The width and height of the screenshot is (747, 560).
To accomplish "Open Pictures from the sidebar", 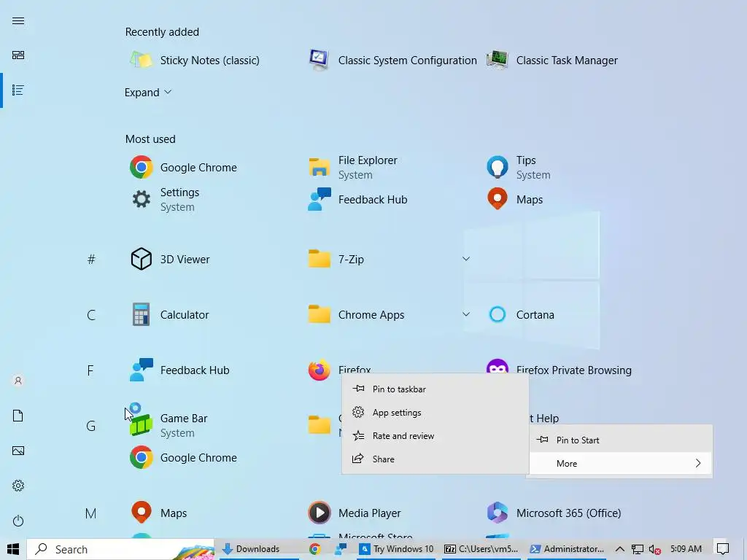I will click(18, 451).
